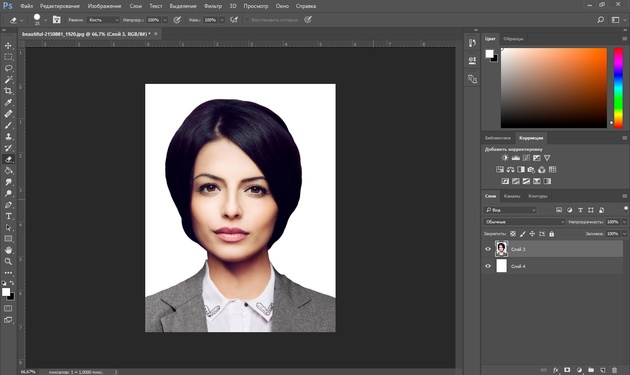Switch to the Образцы tab
The width and height of the screenshot is (630, 375).
pyautogui.click(x=513, y=39)
